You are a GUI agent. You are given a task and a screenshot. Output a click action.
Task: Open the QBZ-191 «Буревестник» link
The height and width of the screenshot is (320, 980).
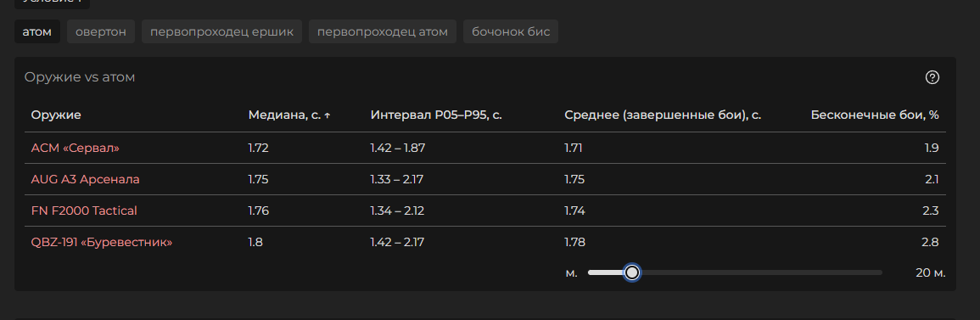point(101,242)
